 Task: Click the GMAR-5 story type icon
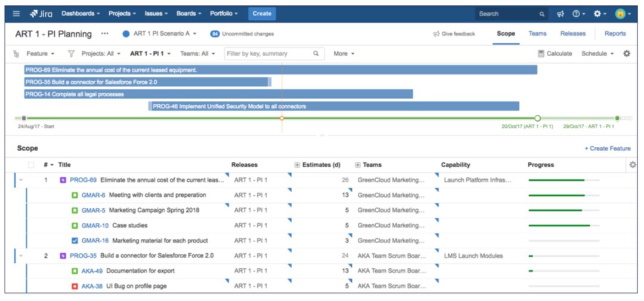tap(75, 210)
